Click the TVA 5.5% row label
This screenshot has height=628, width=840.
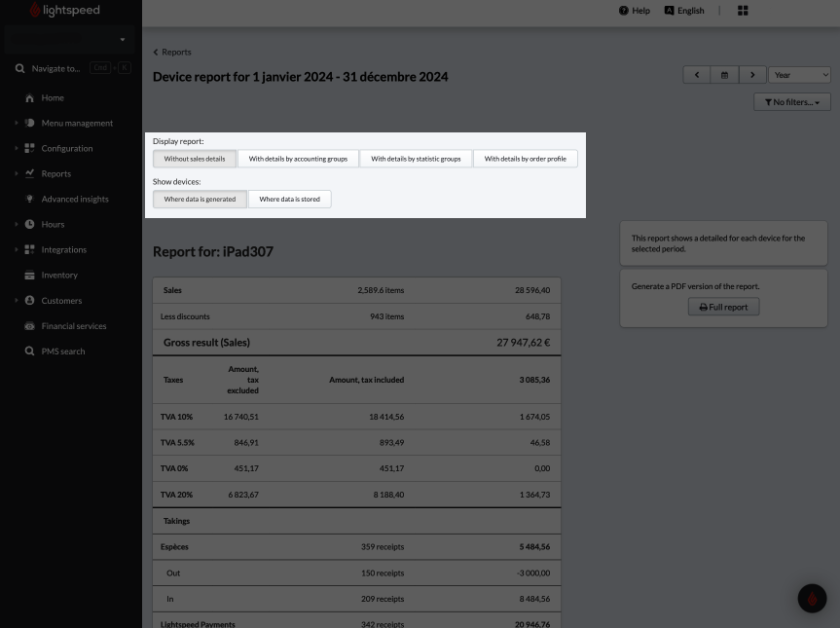[x=177, y=443]
